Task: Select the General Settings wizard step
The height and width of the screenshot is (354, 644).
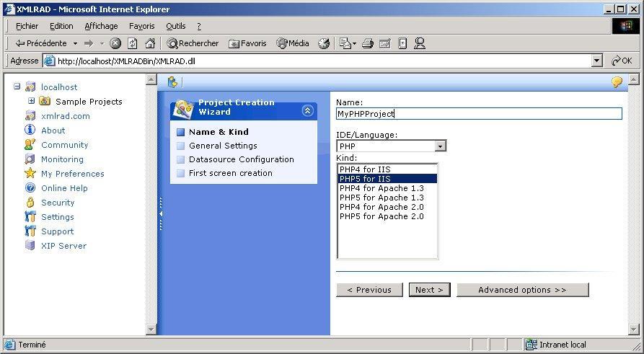Action: point(223,146)
